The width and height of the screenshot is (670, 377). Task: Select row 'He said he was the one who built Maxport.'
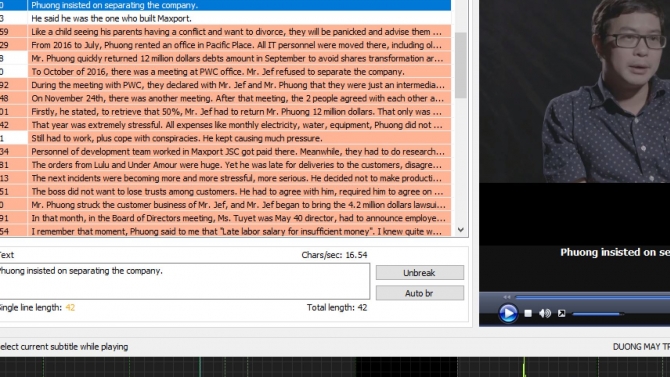click(225, 18)
